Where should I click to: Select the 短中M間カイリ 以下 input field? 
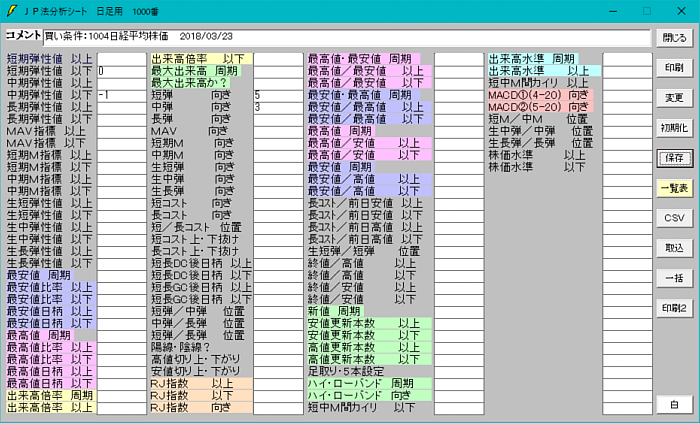(x=459, y=408)
